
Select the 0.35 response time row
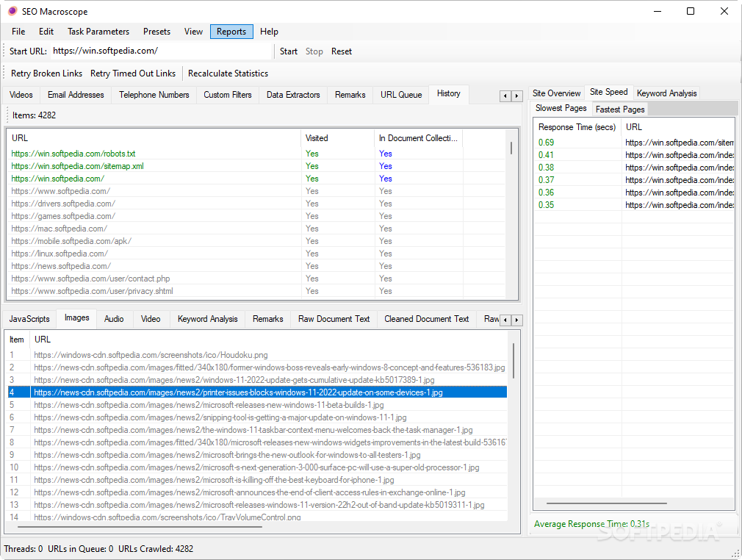634,205
